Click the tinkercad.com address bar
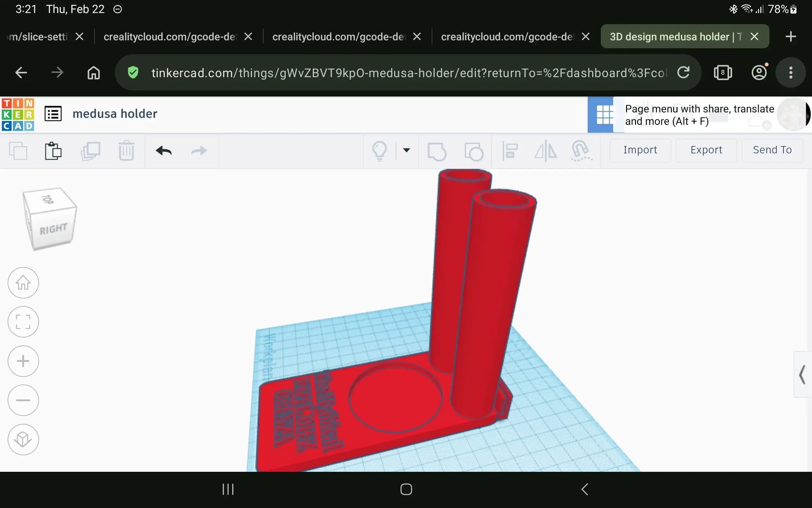The height and width of the screenshot is (508, 812). pos(409,73)
